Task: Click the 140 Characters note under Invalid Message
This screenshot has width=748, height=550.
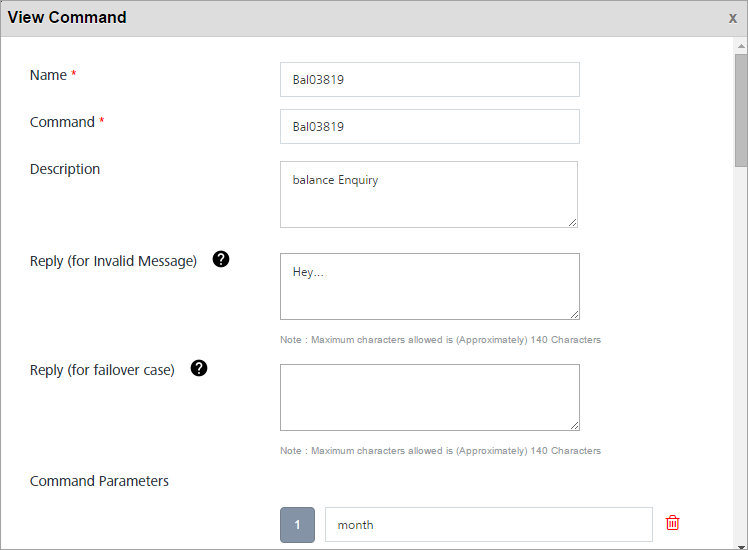Action: pyautogui.click(x=440, y=340)
